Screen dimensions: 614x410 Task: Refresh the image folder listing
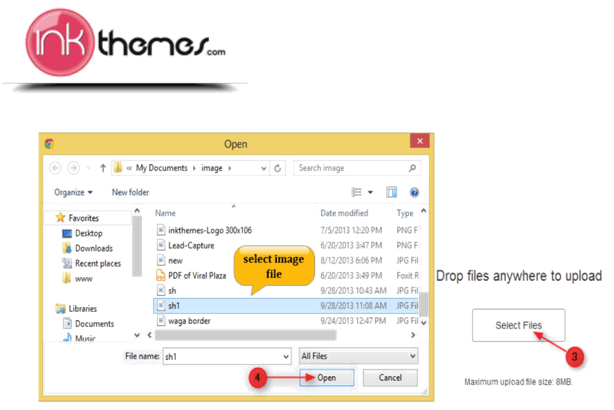tap(277, 168)
